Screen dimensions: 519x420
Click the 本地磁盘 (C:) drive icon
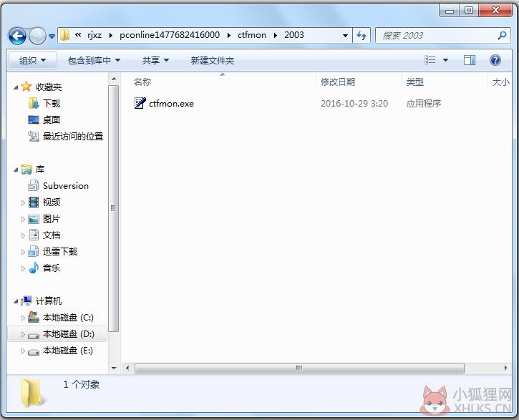pos(34,317)
